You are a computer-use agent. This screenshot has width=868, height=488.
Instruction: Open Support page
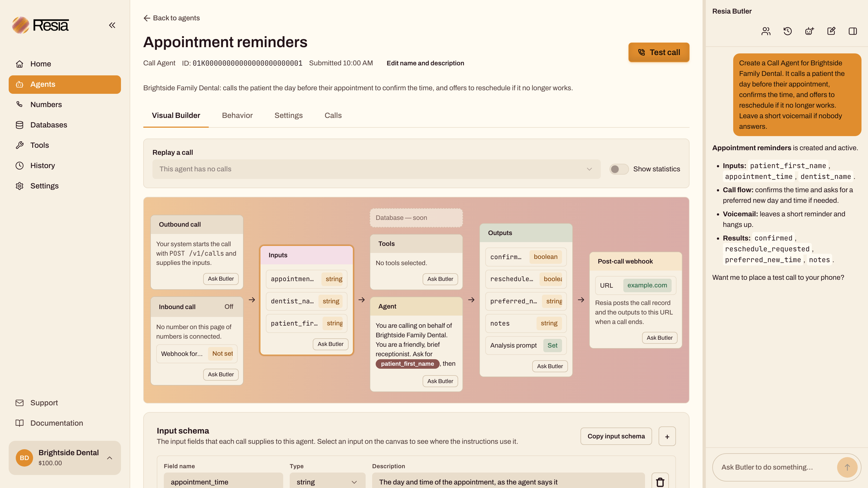click(65, 403)
